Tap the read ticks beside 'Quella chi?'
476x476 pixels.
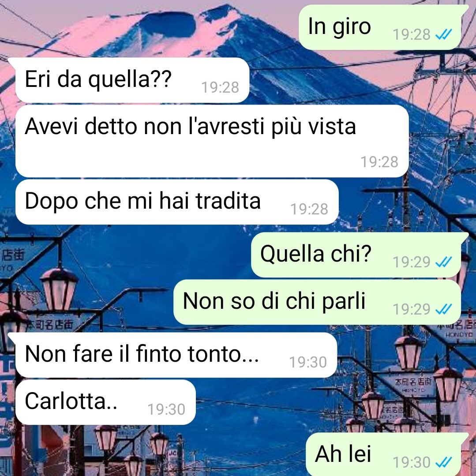pyautogui.click(x=443, y=262)
